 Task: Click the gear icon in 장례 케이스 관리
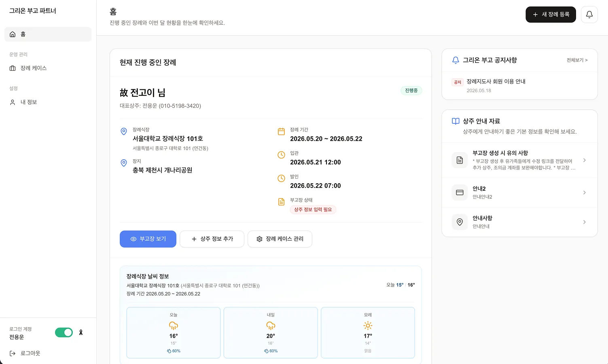click(x=259, y=239)
